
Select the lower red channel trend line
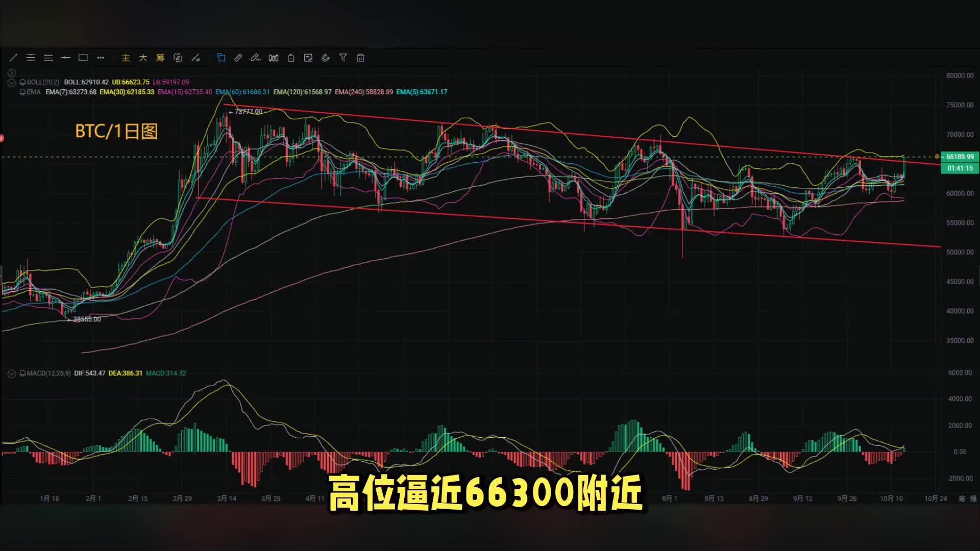(568, 222)
